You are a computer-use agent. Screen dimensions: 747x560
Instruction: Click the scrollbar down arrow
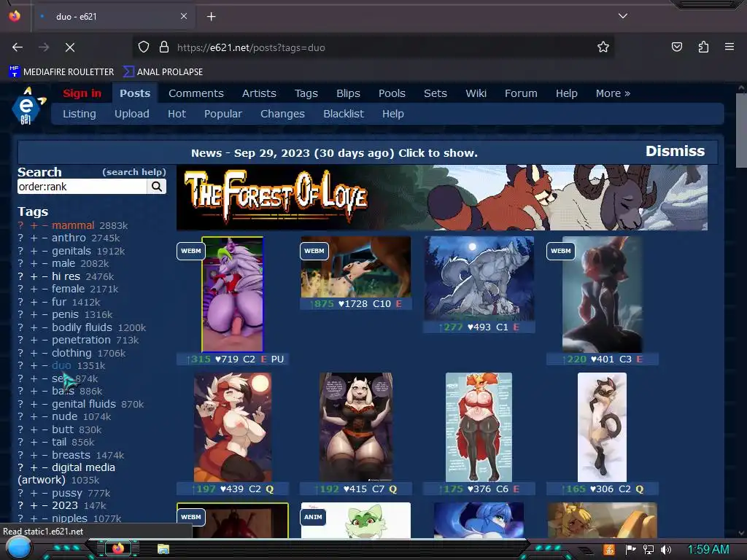741,533
